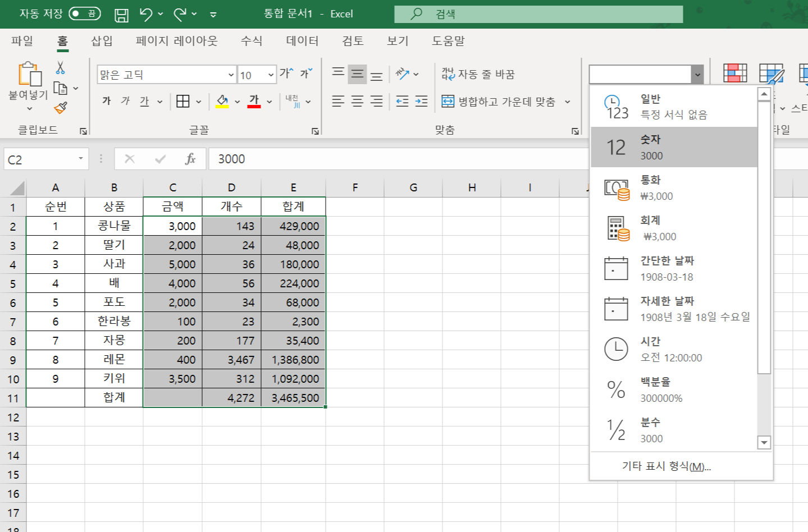The width and height of the screenshot is (808, 532).
Task: Click the Undo arrow icon
Action: click(x=146, y=14)
